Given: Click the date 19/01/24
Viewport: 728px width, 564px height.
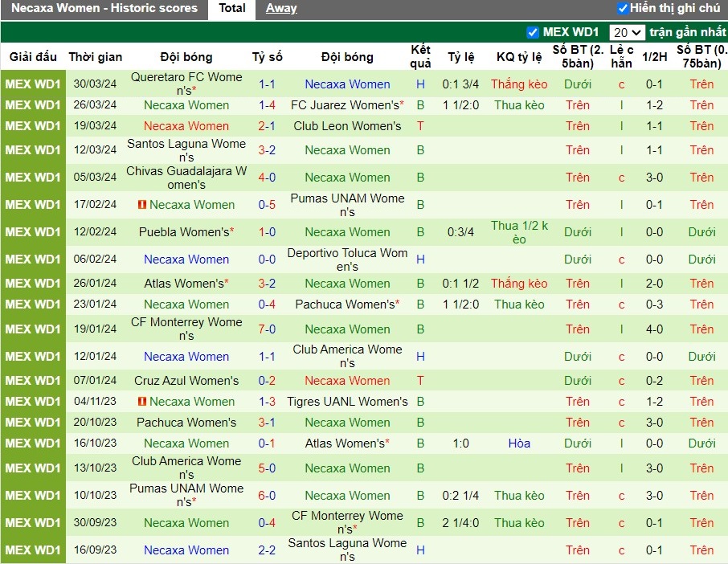Looking at the screenshot, I should [95, 329].
